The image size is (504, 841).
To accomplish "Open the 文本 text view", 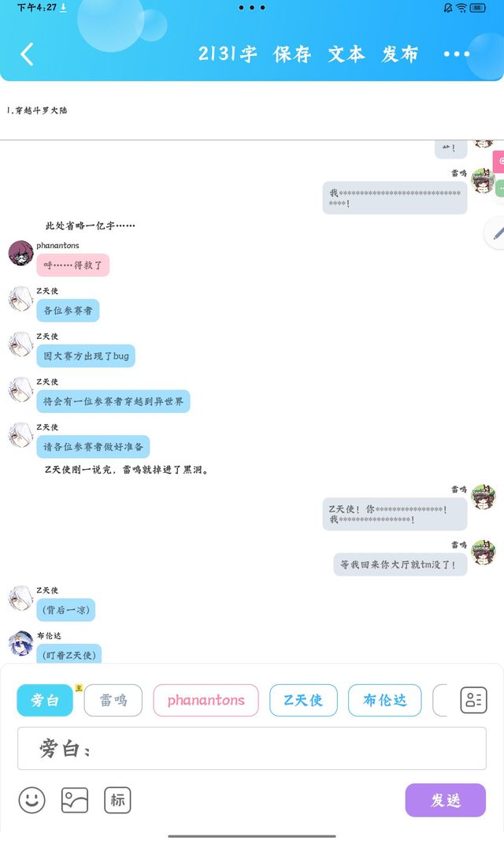I will click(x=346, y=54).
